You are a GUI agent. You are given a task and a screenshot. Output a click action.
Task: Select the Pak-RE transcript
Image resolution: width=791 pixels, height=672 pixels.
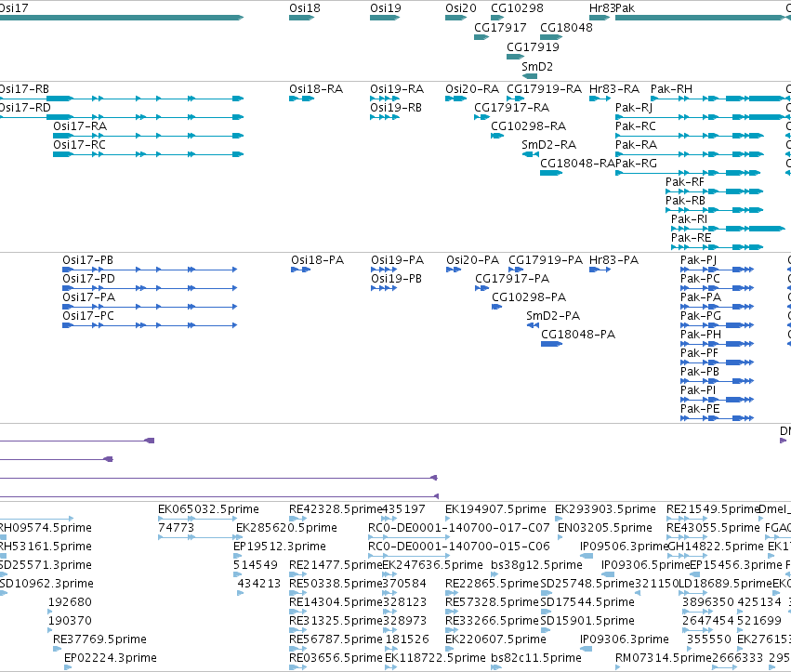point(717,247)
